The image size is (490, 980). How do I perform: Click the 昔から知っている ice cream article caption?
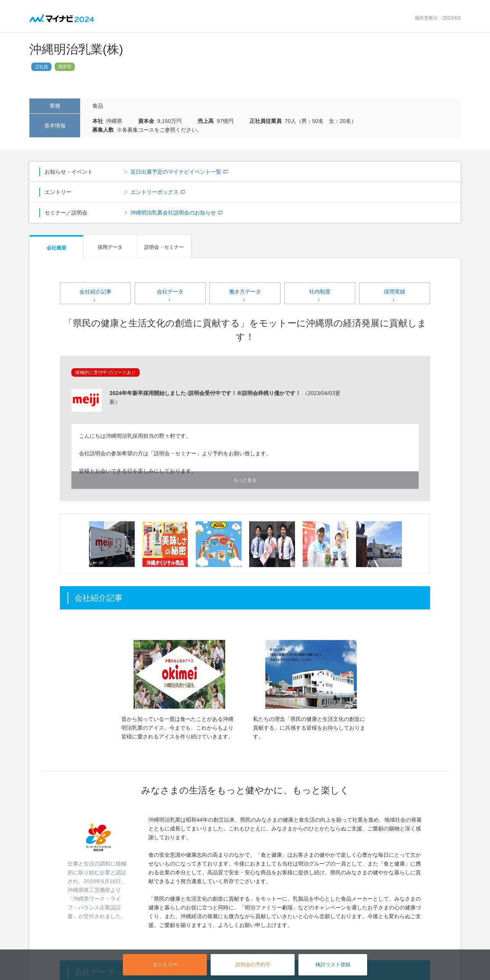[177, 728]
